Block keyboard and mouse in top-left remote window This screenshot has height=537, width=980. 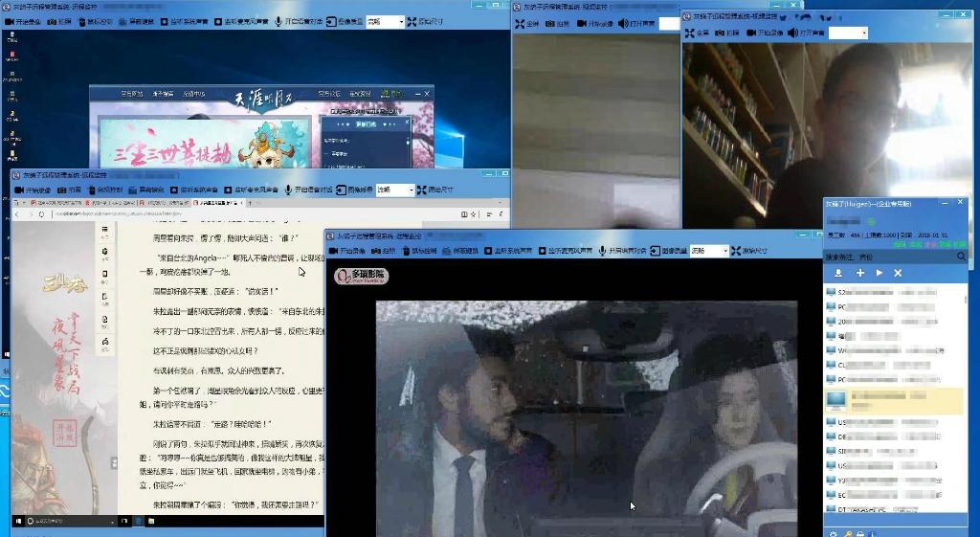[x=137, y=22]
